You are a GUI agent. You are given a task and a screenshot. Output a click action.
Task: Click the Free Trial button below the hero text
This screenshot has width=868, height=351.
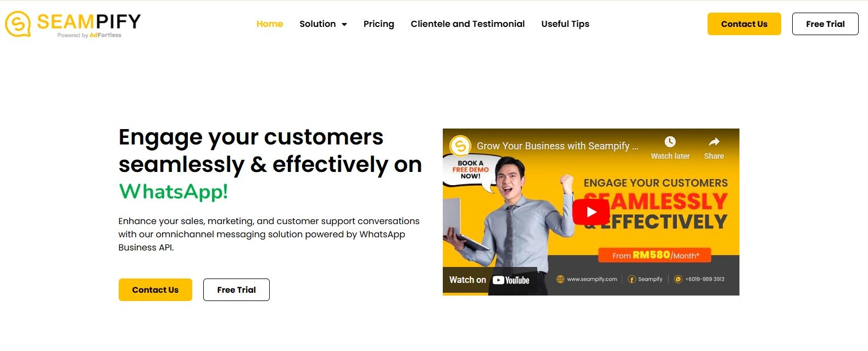point(236,289)
